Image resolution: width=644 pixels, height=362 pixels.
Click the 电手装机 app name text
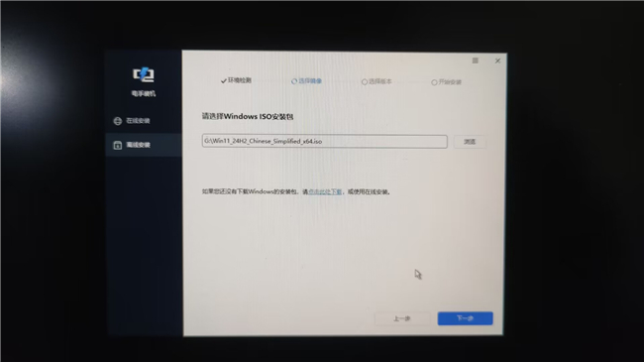pos(144,94)
